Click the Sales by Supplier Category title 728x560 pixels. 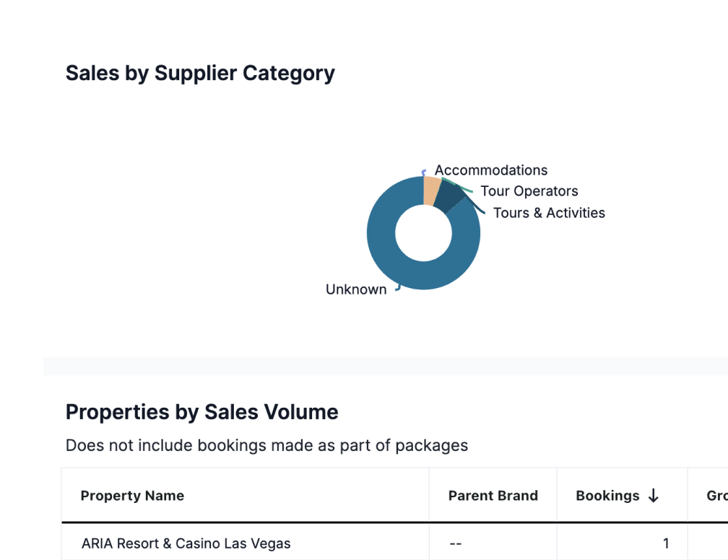(200, 73)
